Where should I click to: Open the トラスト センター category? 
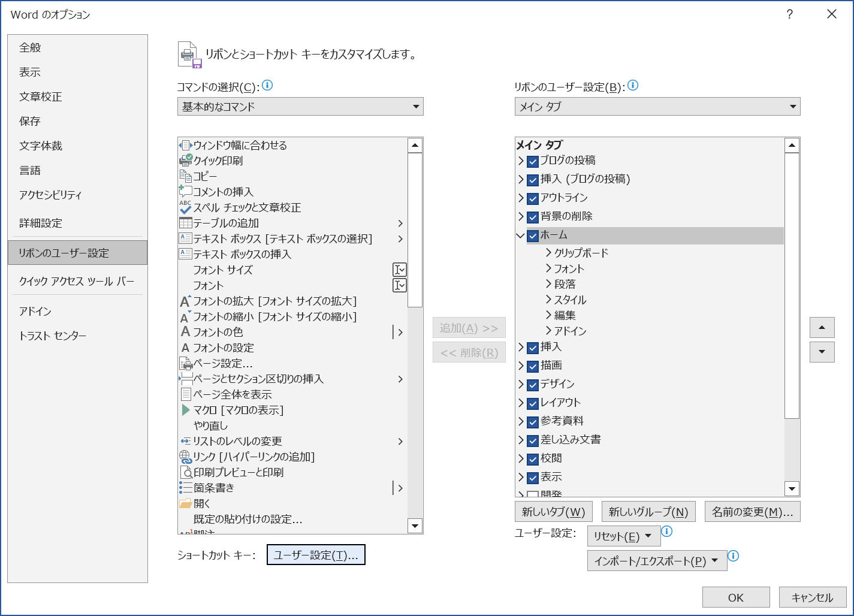coord(77,336)
